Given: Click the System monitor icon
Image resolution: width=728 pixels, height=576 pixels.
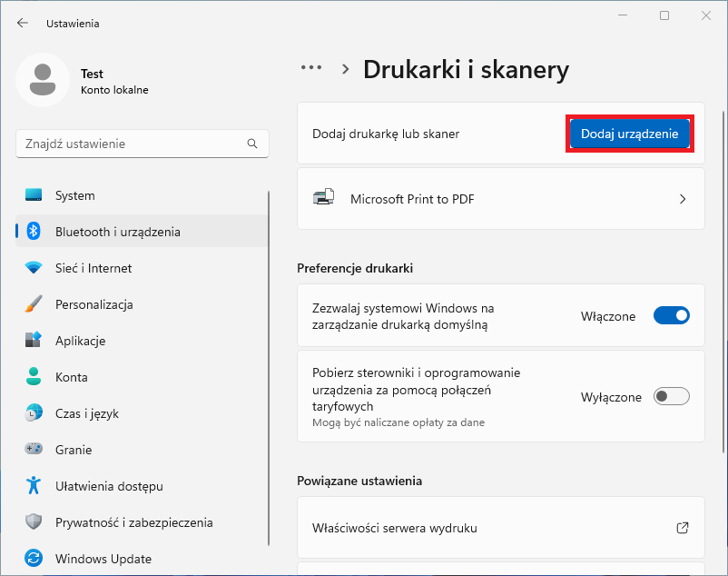Looking at the screenshot, I should [34, 195].
